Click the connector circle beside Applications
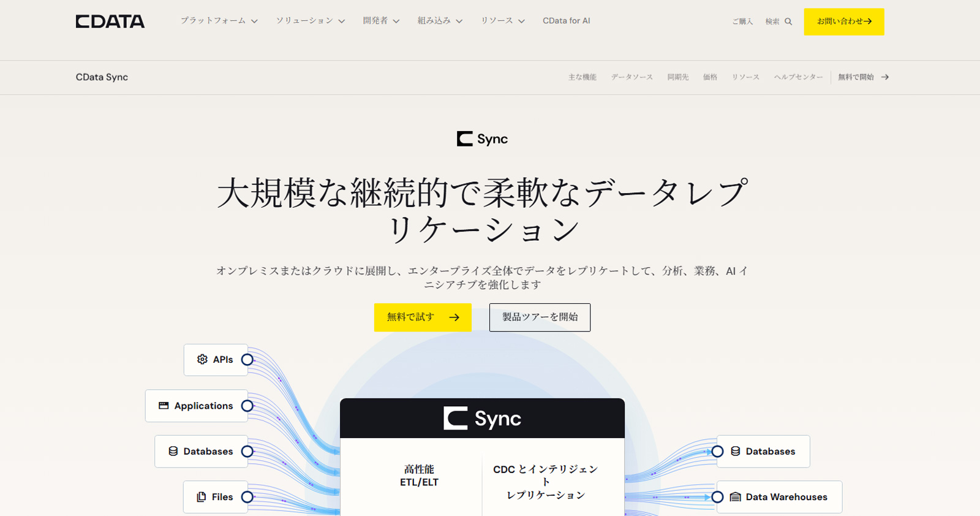The height and width of the screenshot is (516, 980). coord(247,406)
